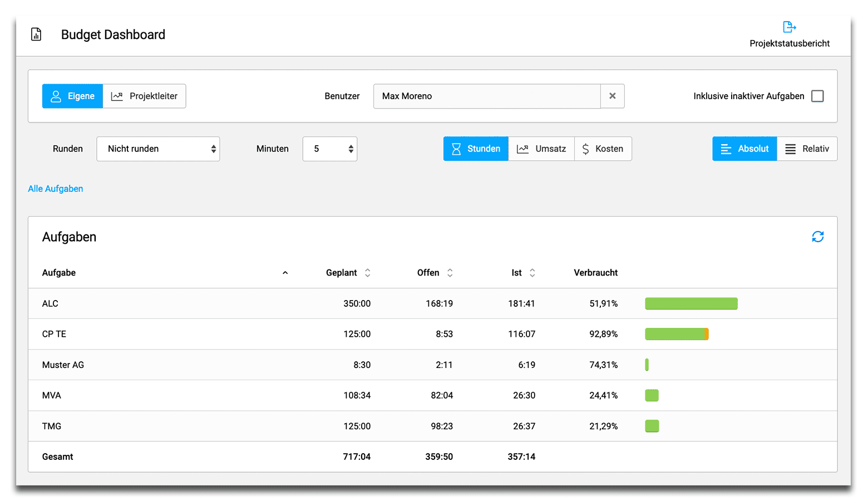Click ALC planned value 350:00
868x501 pixels.
pyautogui.click(x=357, y=303)
